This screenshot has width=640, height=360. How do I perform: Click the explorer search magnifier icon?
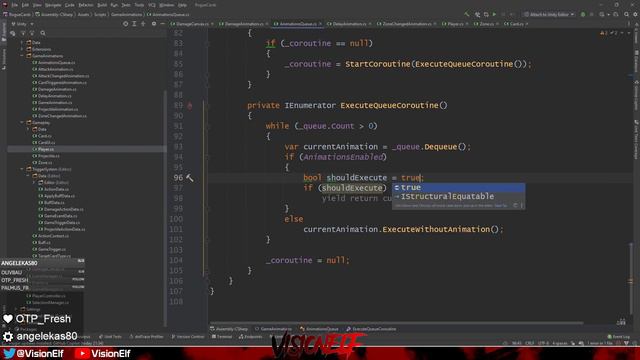tap(43, 33)
